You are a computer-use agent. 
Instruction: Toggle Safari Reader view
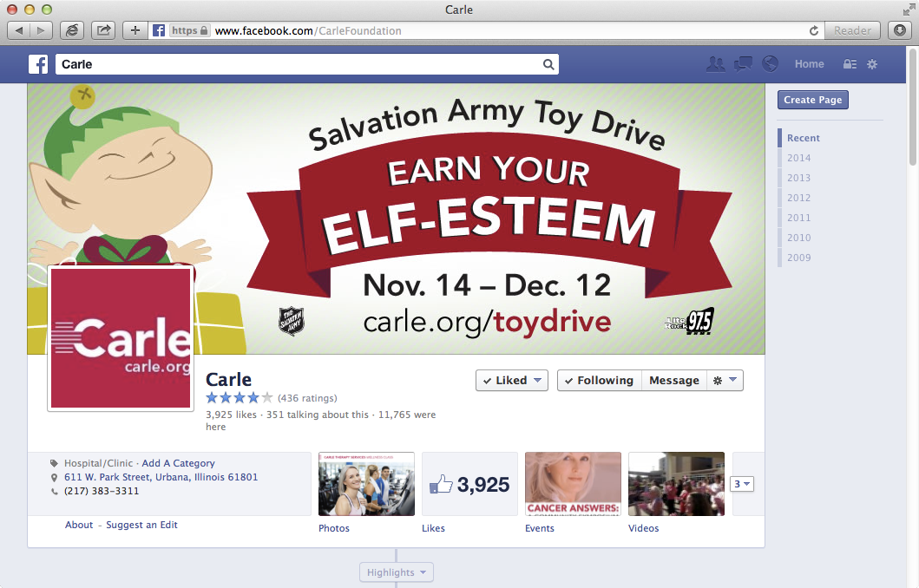[852, 30]
